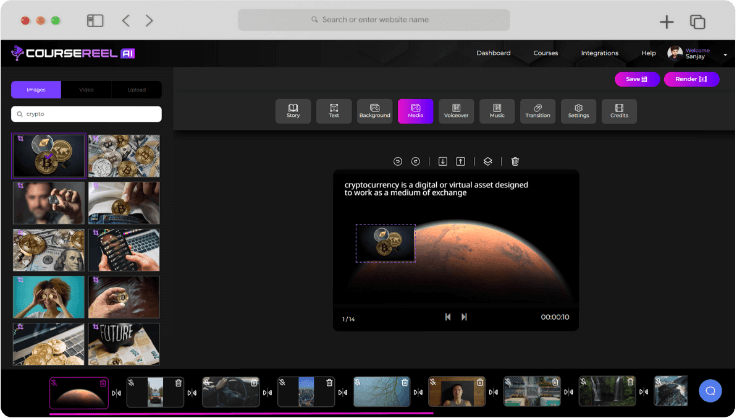Open the Music tool
Viewport: 737px width, 418px height.
497,111
